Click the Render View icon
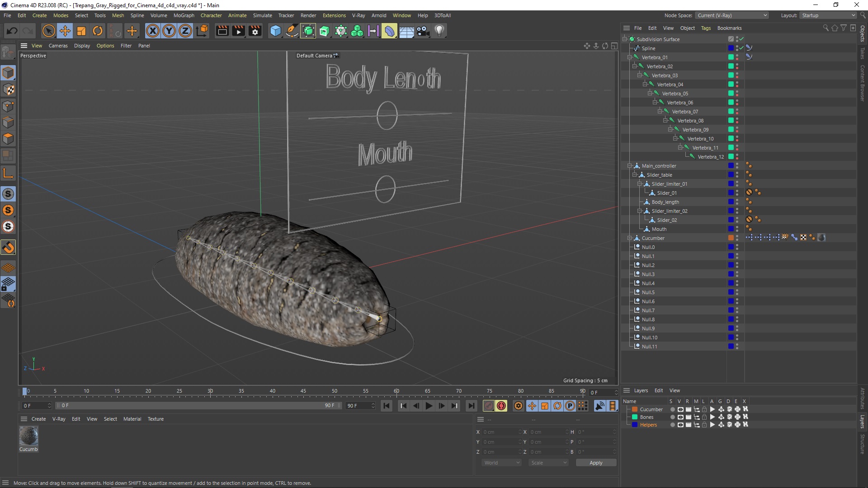This screenshot has height=488, width=868. (x=221, y=30)
